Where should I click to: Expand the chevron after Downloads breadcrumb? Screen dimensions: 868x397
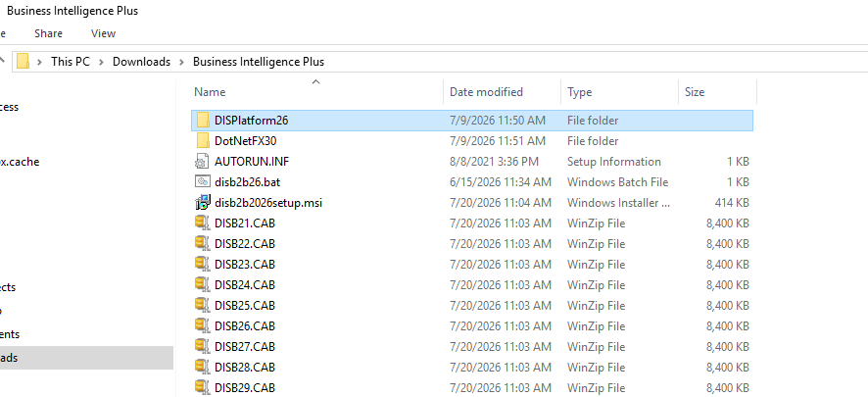181,62
